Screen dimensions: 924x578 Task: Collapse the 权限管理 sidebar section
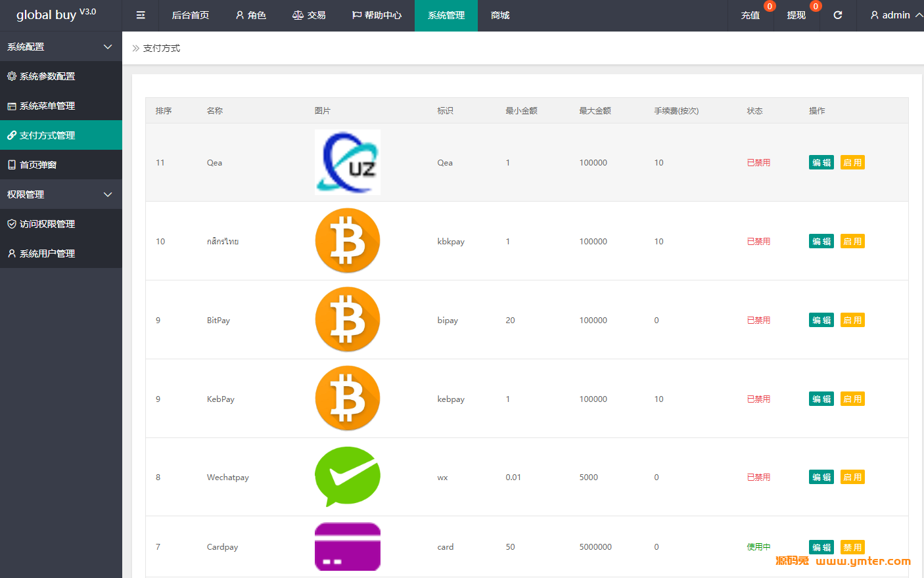(61, 194)
